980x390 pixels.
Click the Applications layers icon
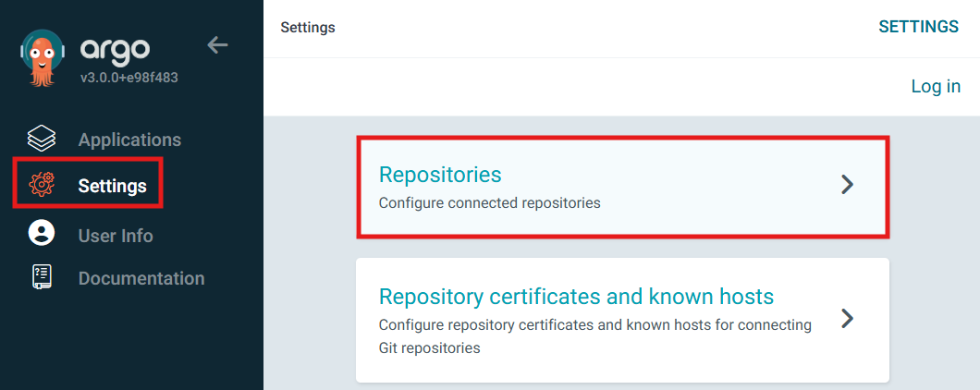pyautogui.click(x=42, y=139)
